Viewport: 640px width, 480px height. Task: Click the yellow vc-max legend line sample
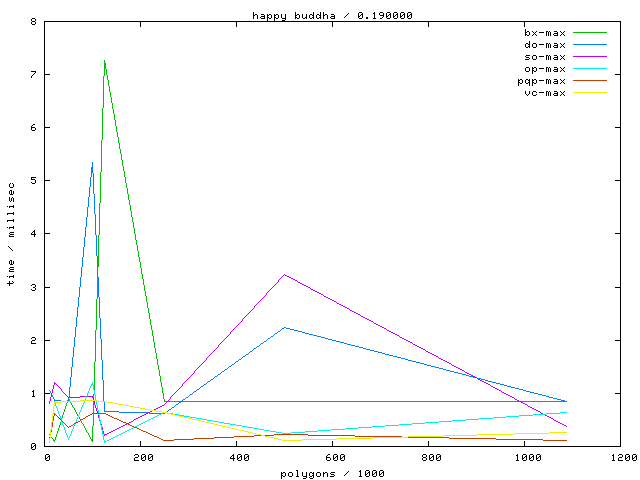coord(590,93)
